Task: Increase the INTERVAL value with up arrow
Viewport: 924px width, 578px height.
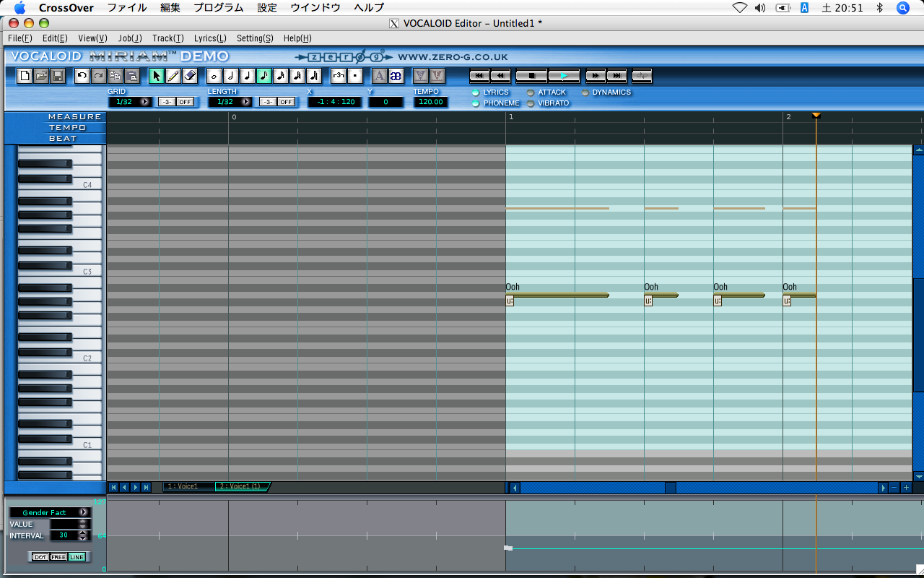Action: click(x=83, y=532)
